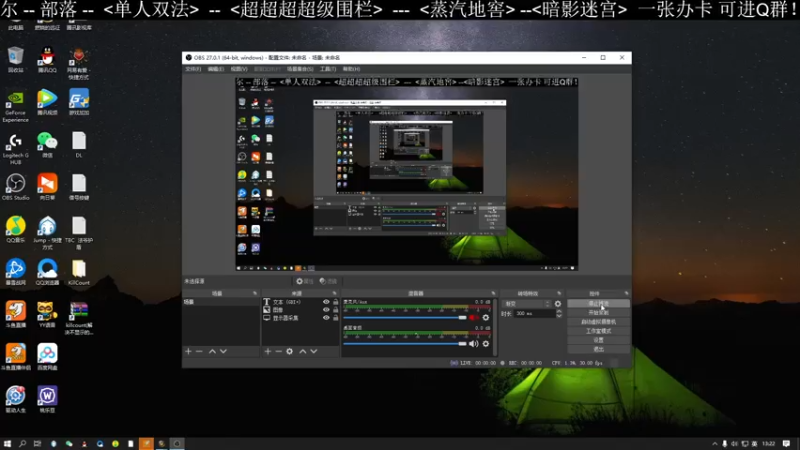The width and height of the screenshot is (800, 450).
Task: Open Windows Start menu on taskbar
Action: click(7, 443)
